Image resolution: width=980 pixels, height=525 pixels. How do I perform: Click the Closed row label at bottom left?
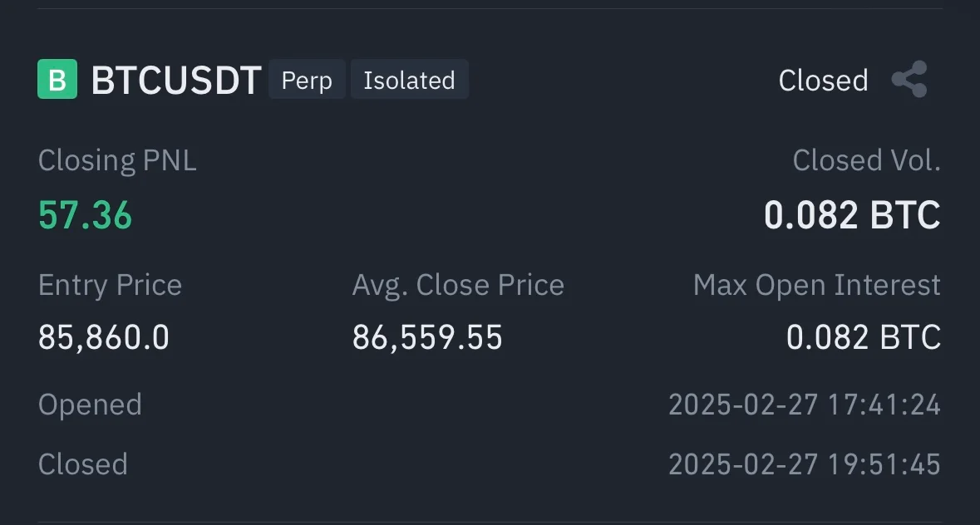[83, 464]
